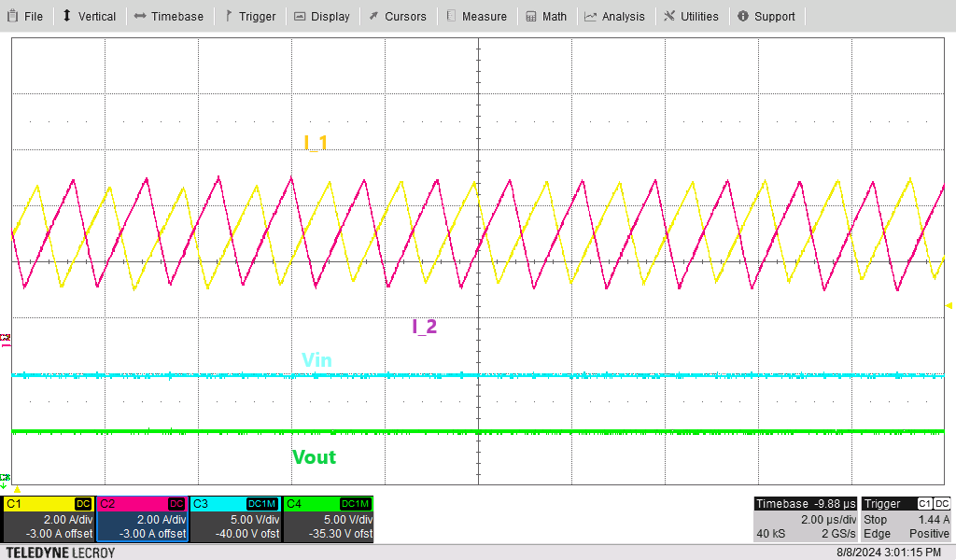Click the Utilities wrench icon
Image resolution: width=956 pixels, height=560 pixels.
[x=669, y=16]
